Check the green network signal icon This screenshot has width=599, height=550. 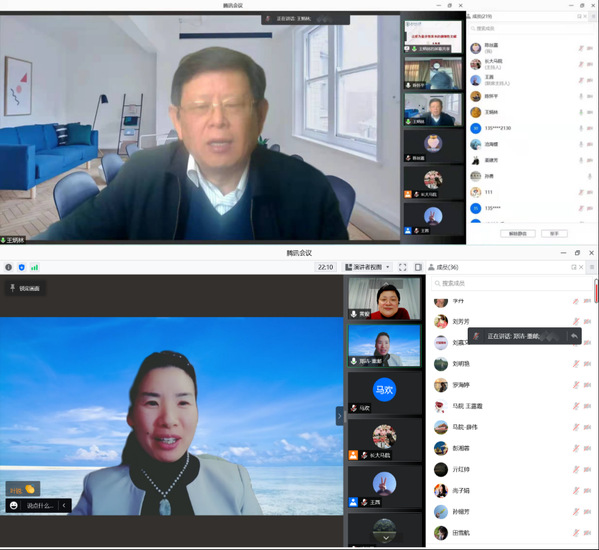[x=34, y=267]
